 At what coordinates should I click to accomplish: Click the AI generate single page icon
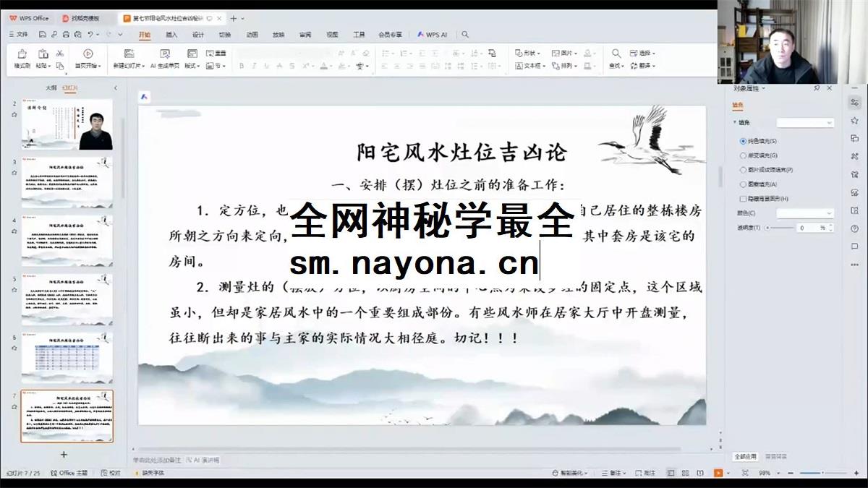pyautogui.click(x=165, y=53)
